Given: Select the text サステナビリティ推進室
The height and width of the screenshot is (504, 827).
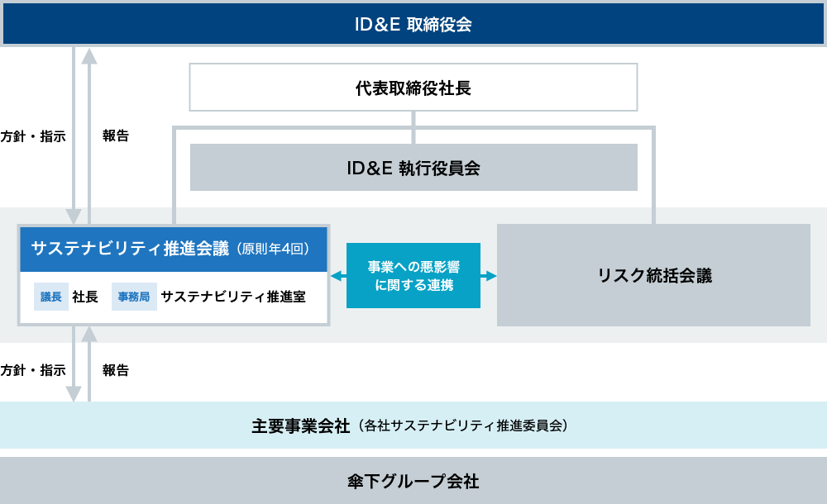Looking at the screenshot, I should pyautogui.click(x=233, y=297).
